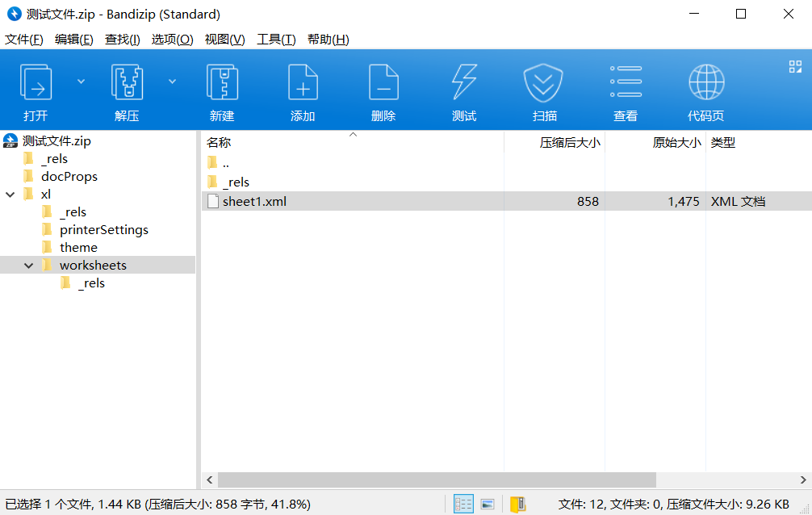This screenshot has width=812, height=515.
Task: Click the 打开 (Open) archive toolbar icon
Action: [x=36, y=83]
